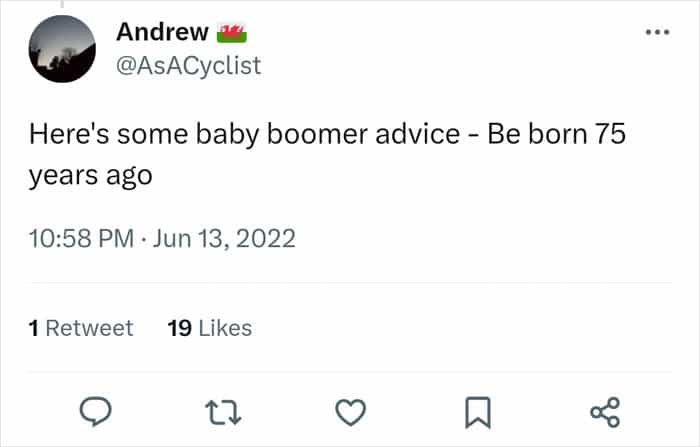Click the words "years ago" in the tweet
The image size is (700, 447).
(x=90, y=175)
